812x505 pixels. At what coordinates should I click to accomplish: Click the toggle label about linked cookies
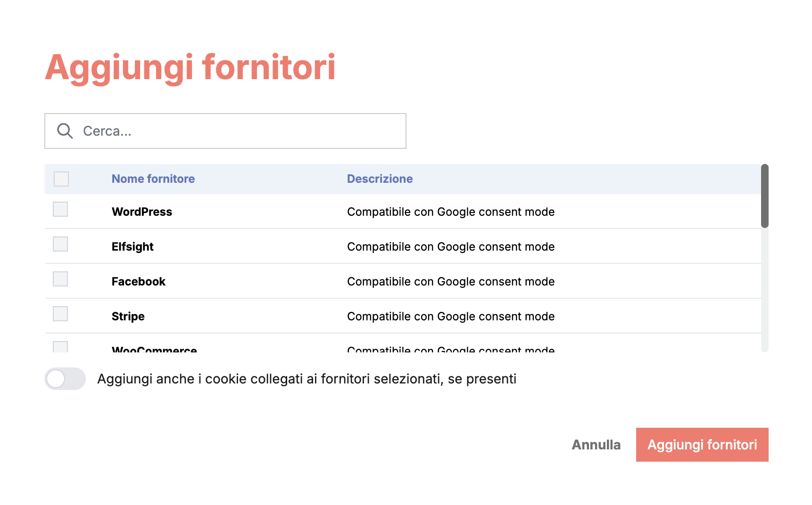click(x=307, y=379)
